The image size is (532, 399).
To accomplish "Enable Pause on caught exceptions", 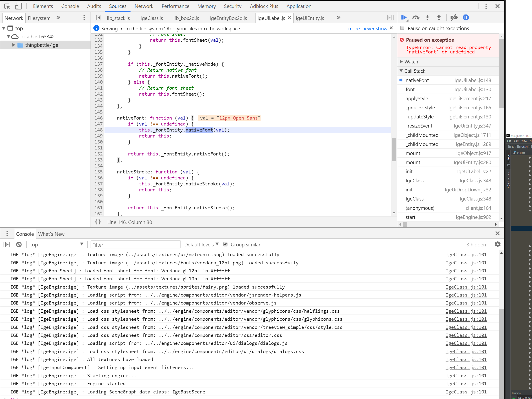I will point(402,28).
